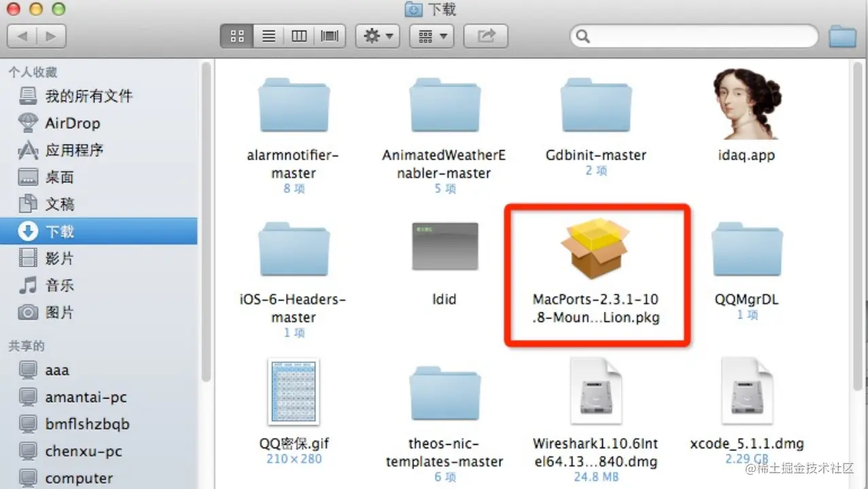This screenshot has width=868, height=489.
Task: Select the iOS-6-Headers-master folder icon
Action: (x=294, y=250)
